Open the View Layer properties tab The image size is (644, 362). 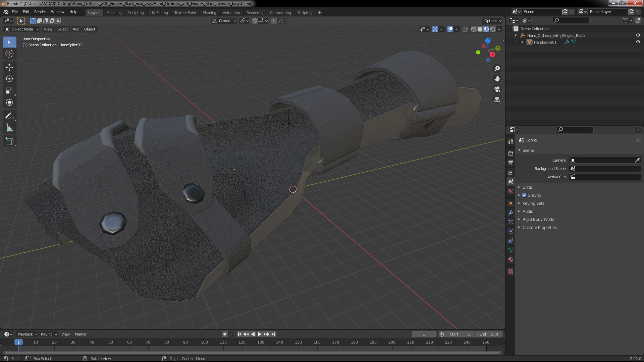pos(511,172)
